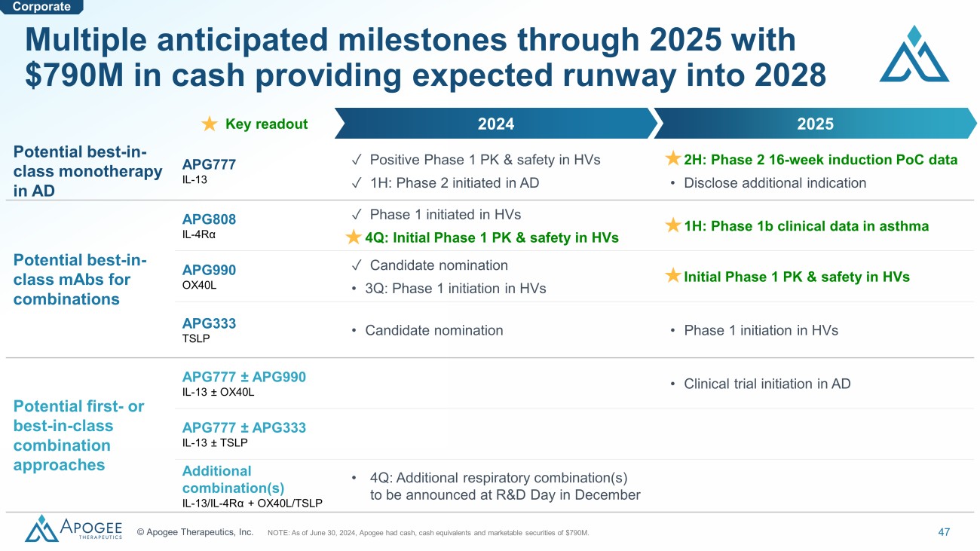The width and height of the screenshot is (980, 551).
Task: Click checkmark beside Positive Phase 1 PK & safety
Action: 355,160
